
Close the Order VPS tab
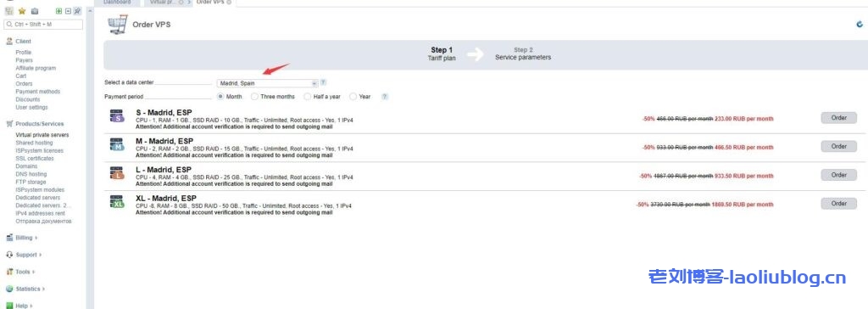point(229,3)
